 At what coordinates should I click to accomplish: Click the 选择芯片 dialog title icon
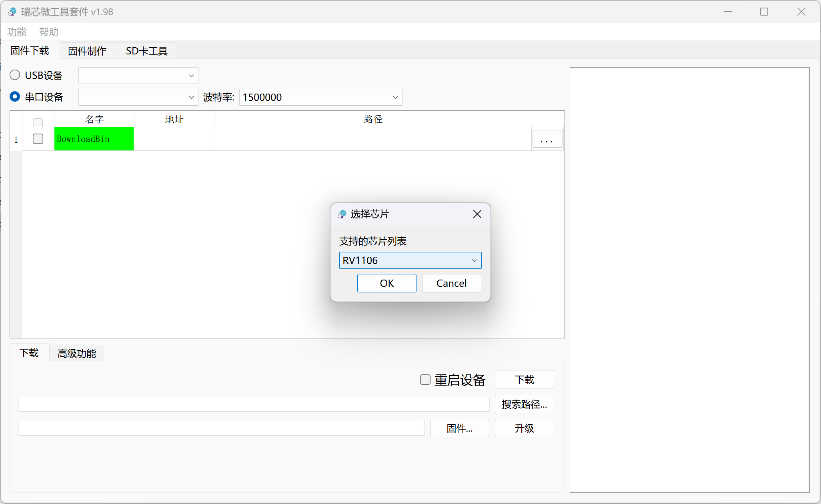(342, 214)
